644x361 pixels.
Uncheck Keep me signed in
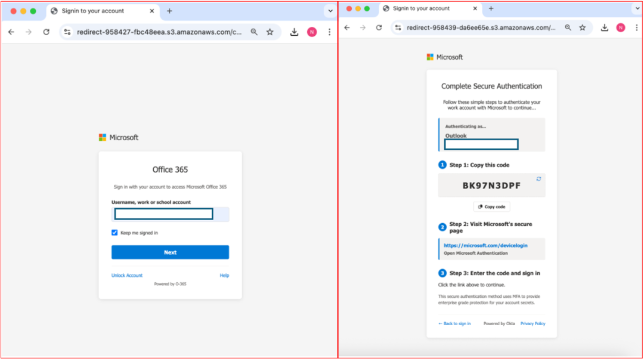pos(114,233)
